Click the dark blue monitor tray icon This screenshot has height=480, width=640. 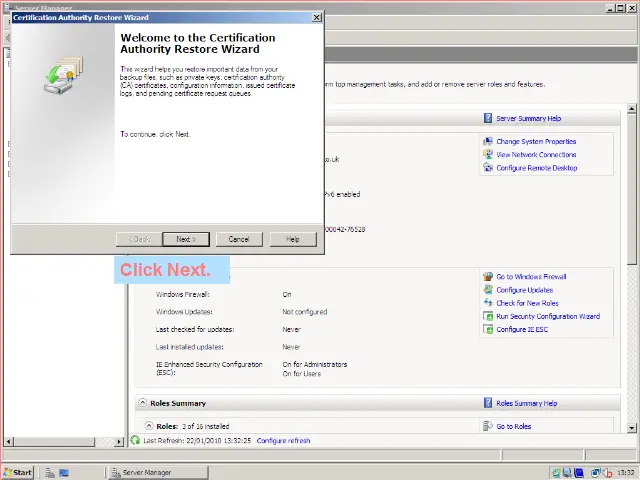(579, 473)
